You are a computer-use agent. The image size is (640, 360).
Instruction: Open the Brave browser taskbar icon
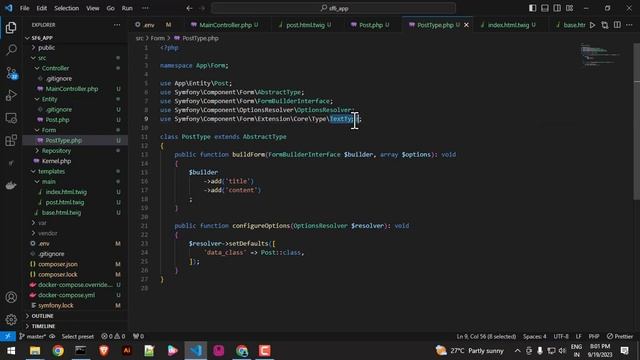tap(104, 351)
